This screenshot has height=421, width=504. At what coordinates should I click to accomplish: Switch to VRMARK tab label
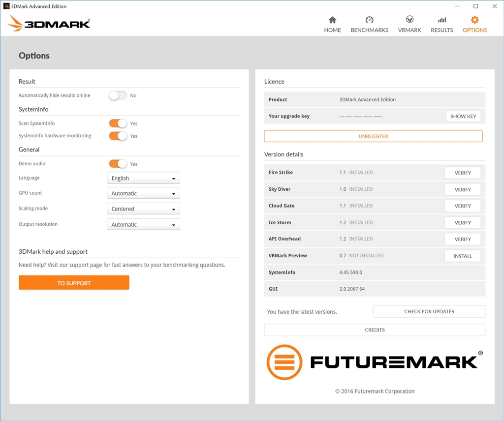pos(409,30)
